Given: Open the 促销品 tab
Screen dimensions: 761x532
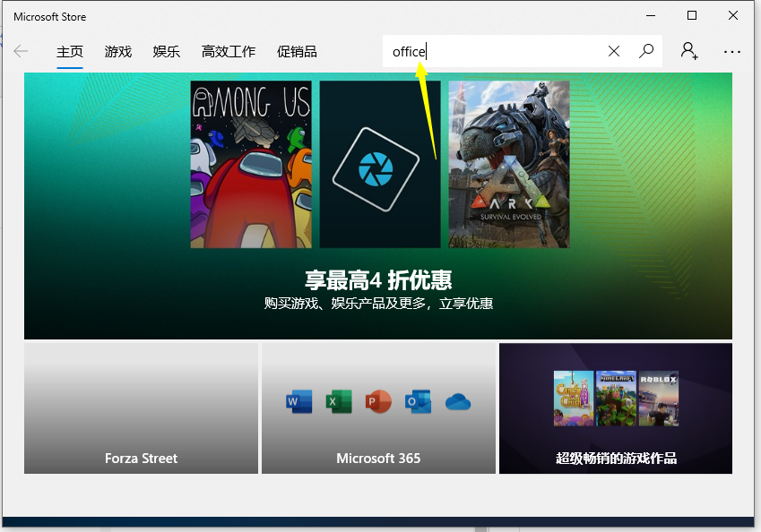Looking at the screenshot, I should click(x=297, y=52).
